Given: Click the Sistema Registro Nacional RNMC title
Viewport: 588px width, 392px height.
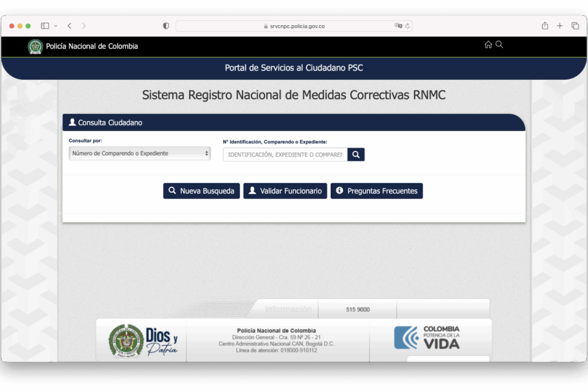Looking at the screenshot, I should tap(294, 95).
